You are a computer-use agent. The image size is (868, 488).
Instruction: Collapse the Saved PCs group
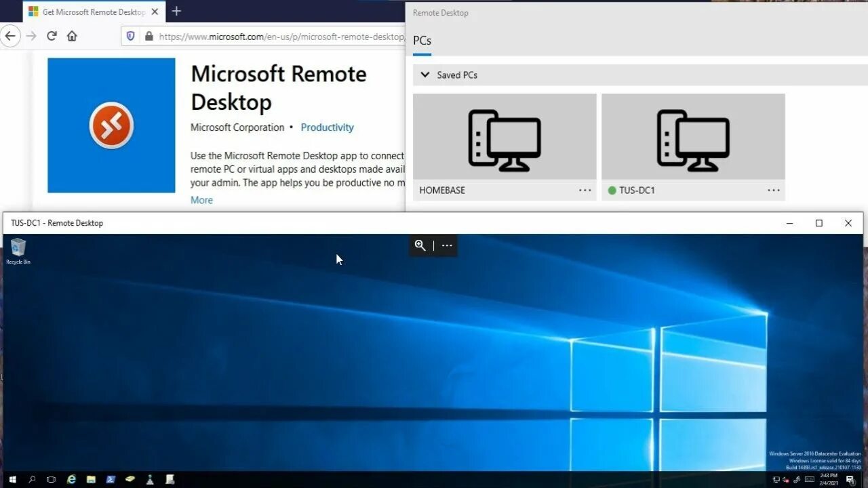[425, 75]
